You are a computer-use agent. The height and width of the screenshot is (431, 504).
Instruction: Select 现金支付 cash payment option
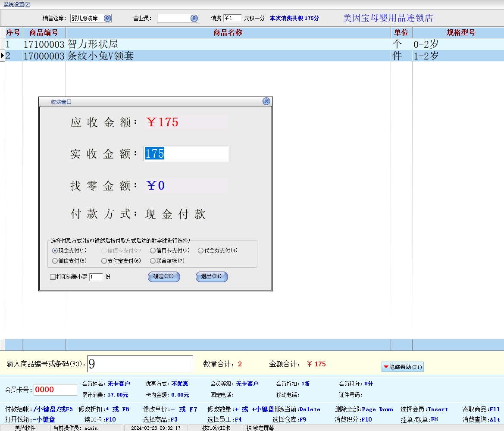(x=55, y=250)
